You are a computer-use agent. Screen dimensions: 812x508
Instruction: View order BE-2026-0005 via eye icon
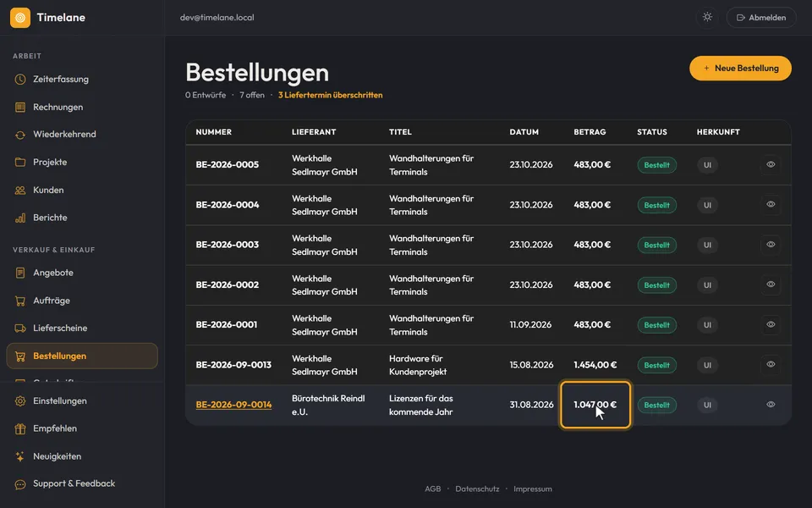(x=771, y=164)
